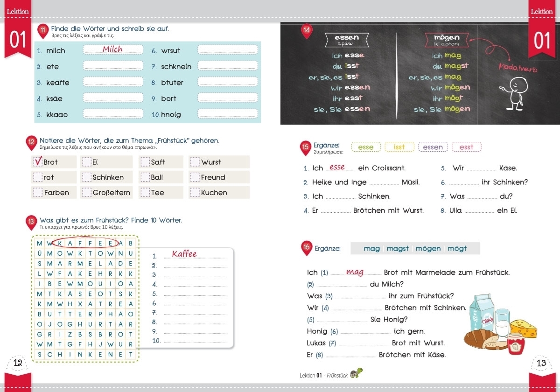
Task: Tick the Schinken checkbox in exercise 12
Action: 87,177
